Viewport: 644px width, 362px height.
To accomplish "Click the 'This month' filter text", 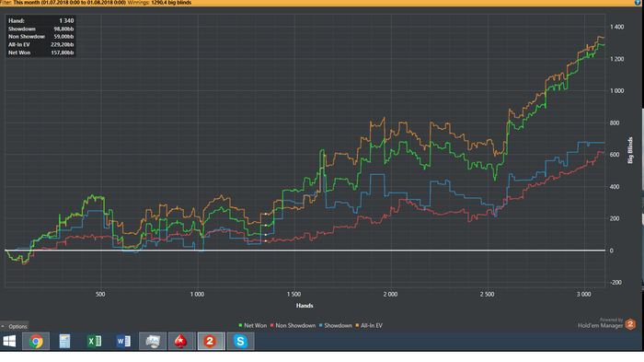I will click(x=27, y=3).
